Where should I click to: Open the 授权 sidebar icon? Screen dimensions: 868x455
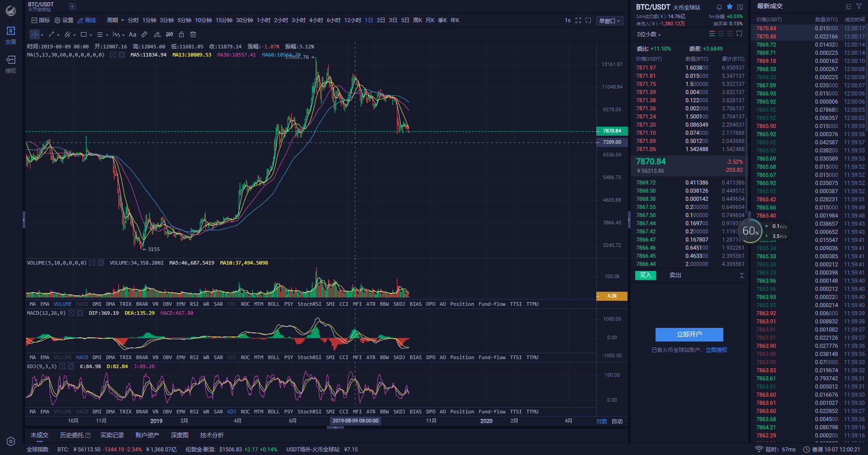pos(10,64)
